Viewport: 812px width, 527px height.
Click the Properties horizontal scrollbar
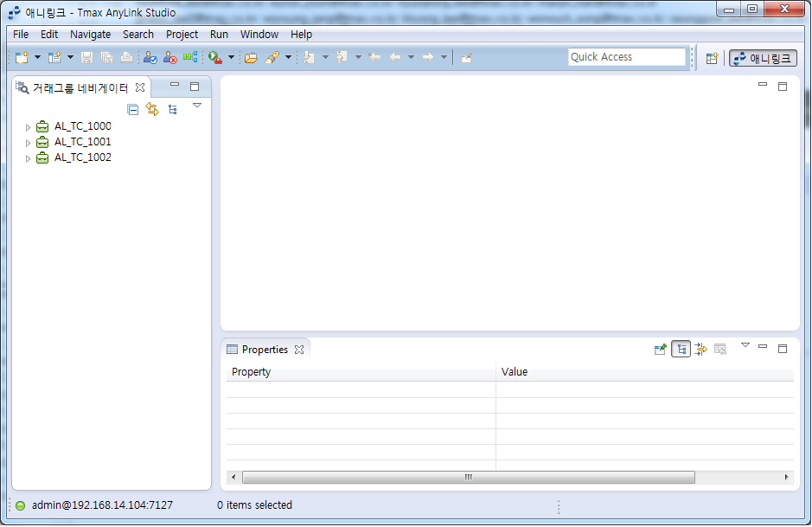(468, 477)
